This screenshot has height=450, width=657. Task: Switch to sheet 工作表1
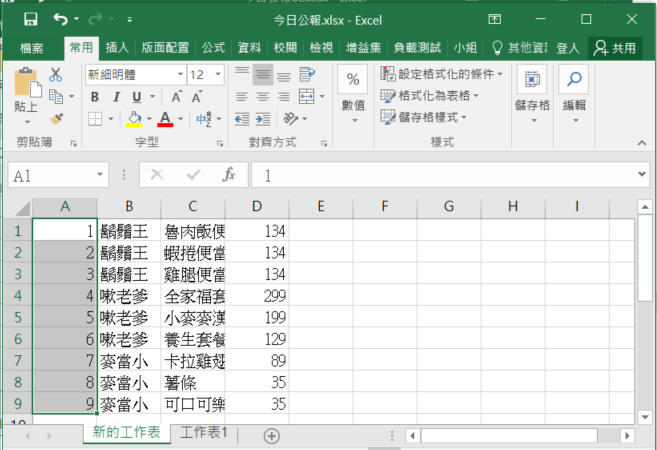[x=204, y=432]
